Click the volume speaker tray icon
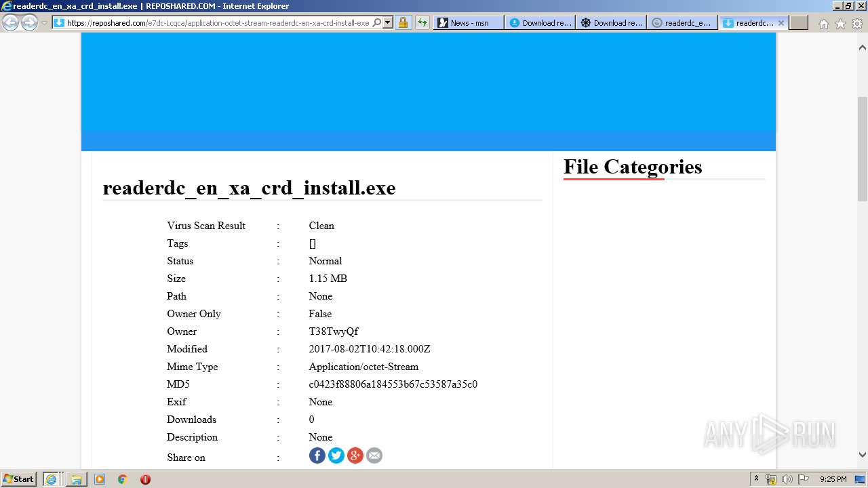This screenshot has height=488, width=868. [x=787, y=479]
